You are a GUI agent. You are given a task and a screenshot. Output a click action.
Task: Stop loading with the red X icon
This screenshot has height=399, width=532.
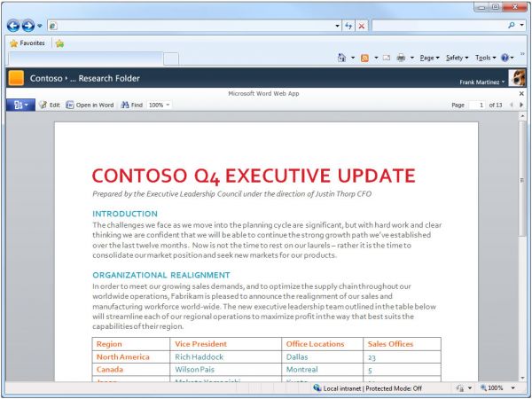(362, 26)
